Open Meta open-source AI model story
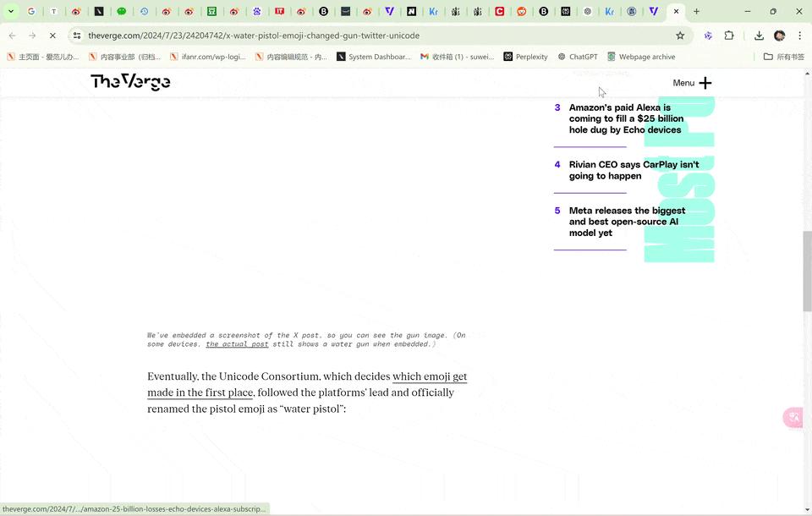 [627, 222]
